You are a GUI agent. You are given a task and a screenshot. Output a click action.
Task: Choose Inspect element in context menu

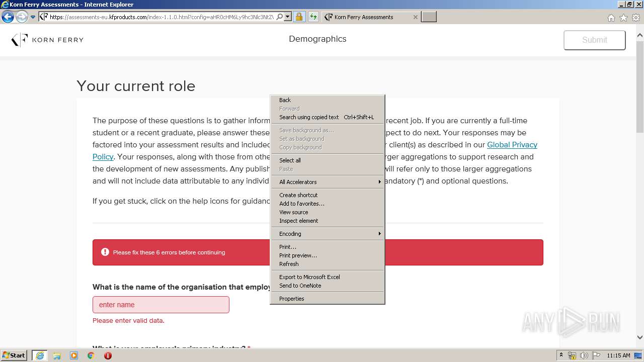pos(328,221)
